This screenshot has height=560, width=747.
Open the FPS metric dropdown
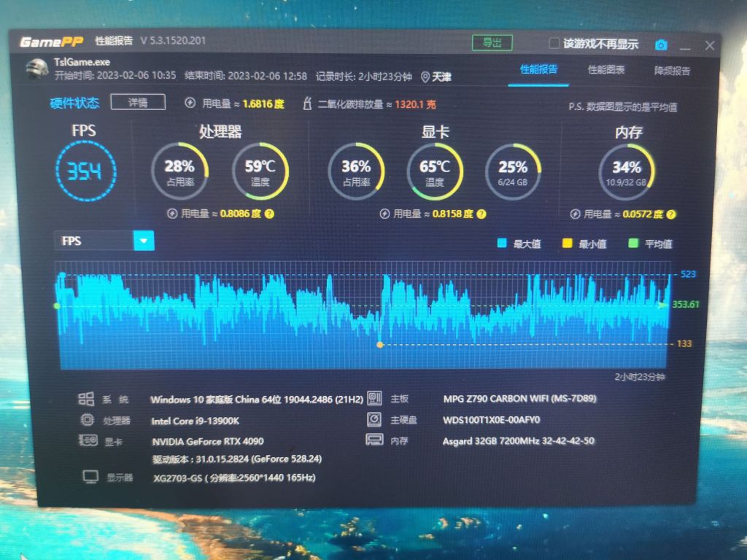(x=143, y=241)
